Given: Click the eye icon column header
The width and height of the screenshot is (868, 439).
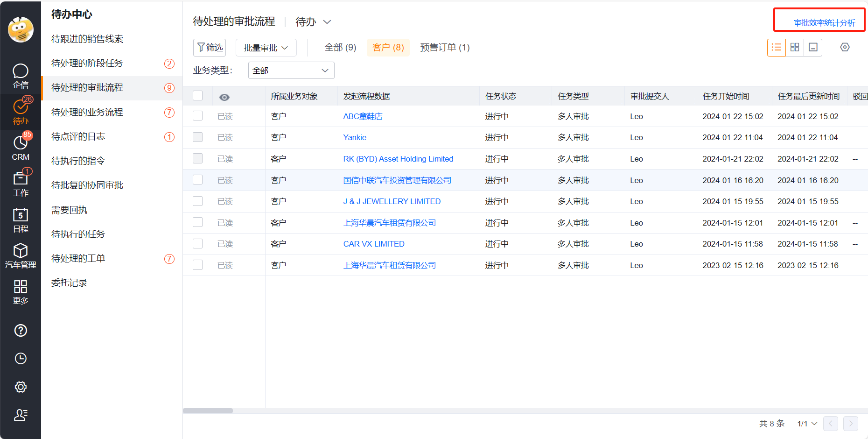Looking at the screenshot, I should 224,97.
